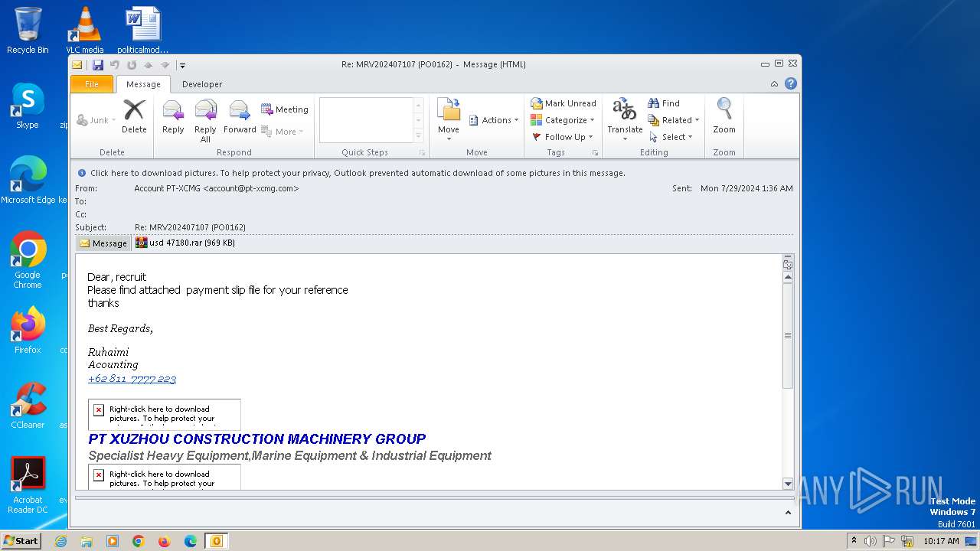
Task: Open the Follow Up flag menu
Action: click(x=563, y=137)
